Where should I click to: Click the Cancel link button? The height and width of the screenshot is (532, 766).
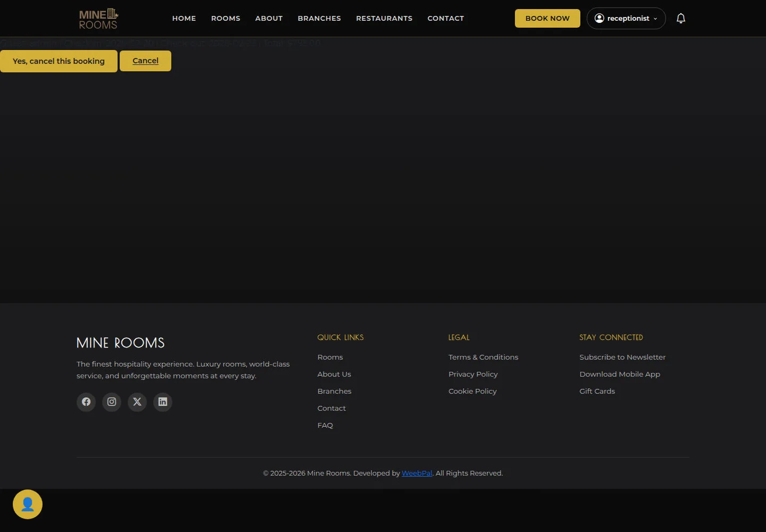tap(145, 61)
